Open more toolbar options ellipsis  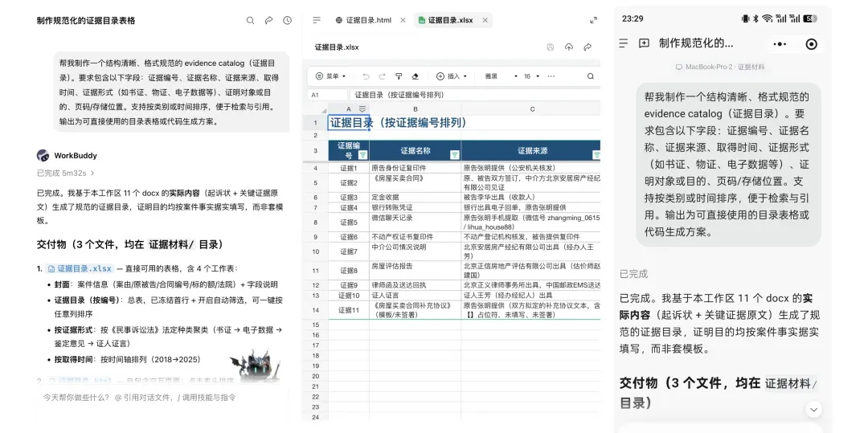551,76
